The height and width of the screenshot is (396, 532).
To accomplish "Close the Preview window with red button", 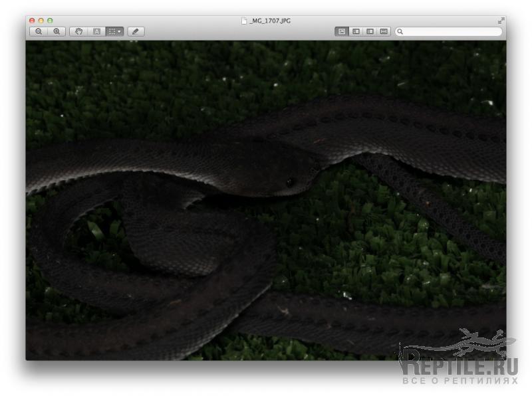I will 32,21.
